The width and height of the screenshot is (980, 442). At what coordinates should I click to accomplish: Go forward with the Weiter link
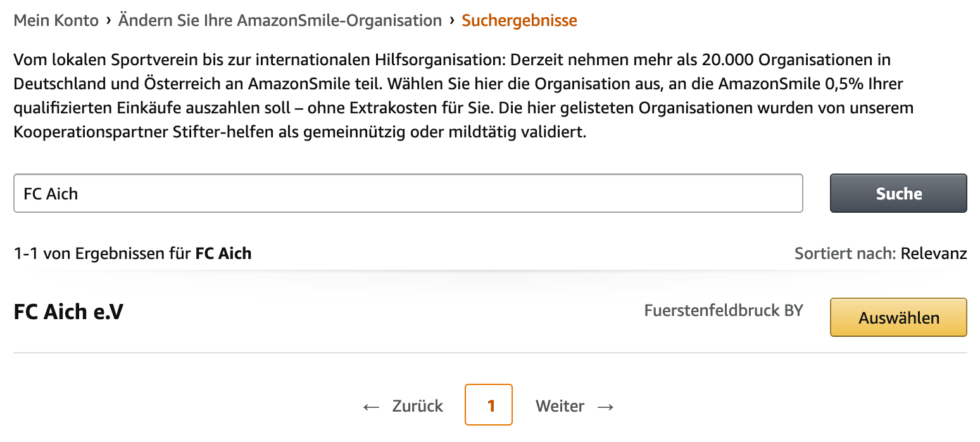click(560, 406)
